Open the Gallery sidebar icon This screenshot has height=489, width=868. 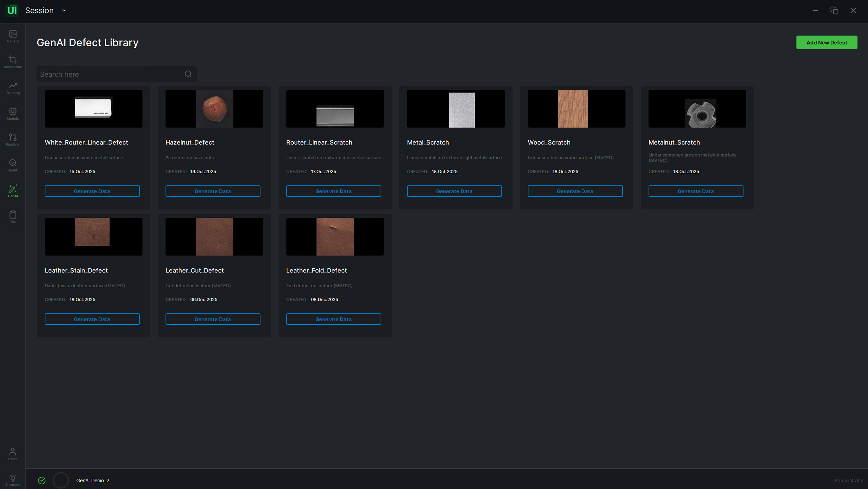click(x=13, y=34)
